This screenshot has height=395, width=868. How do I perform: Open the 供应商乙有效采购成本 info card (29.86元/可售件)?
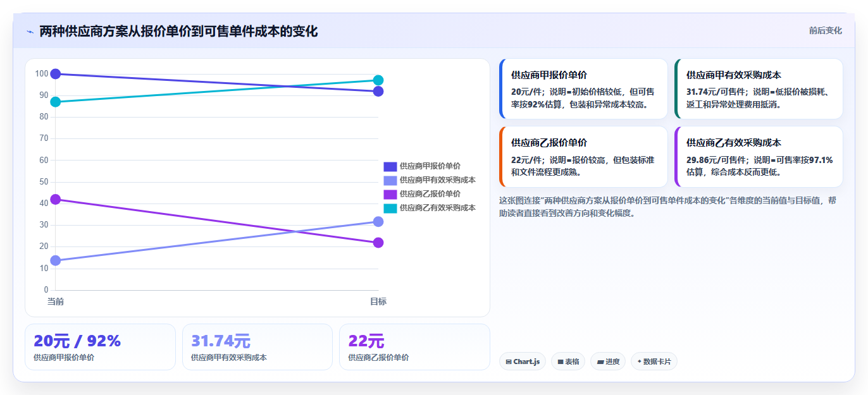pyautogui.click(x=759, y=157)
